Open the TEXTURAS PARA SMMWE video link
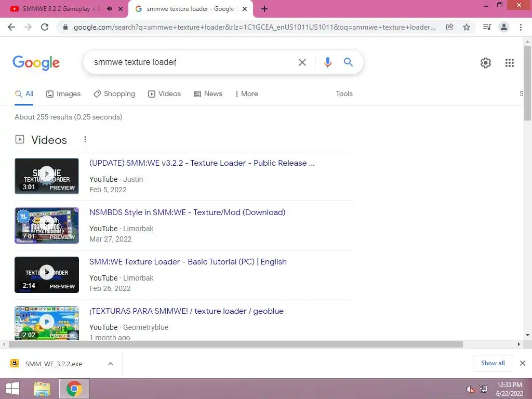This screenshot has height=399, width=532. 187,311
